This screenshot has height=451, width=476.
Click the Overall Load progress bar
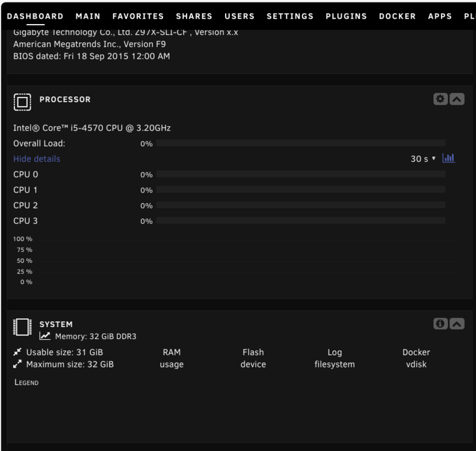pos(300,143)
